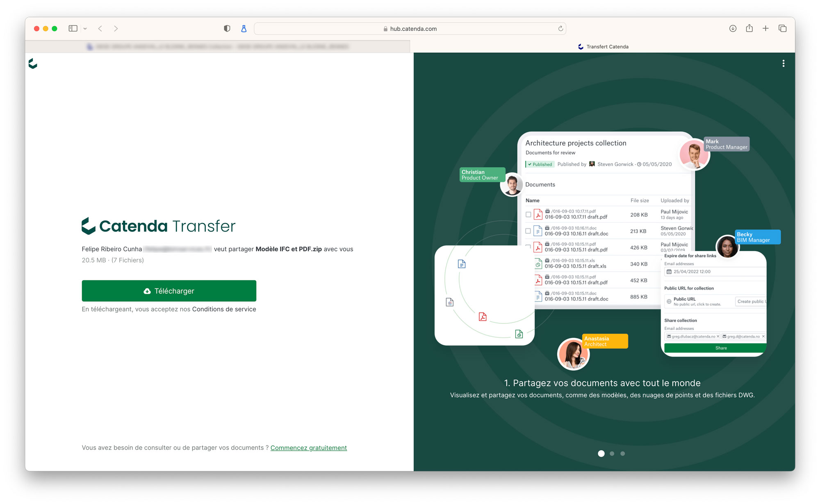Click the Commencez gratuitement link
This screenshot has width=820, height=504.
[309, 447]
